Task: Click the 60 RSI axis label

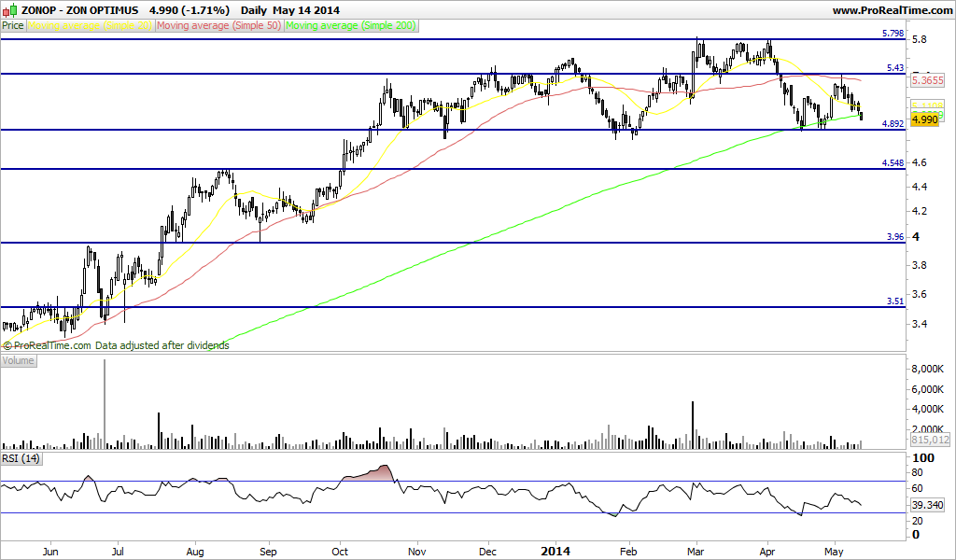Action: [917, 489]
